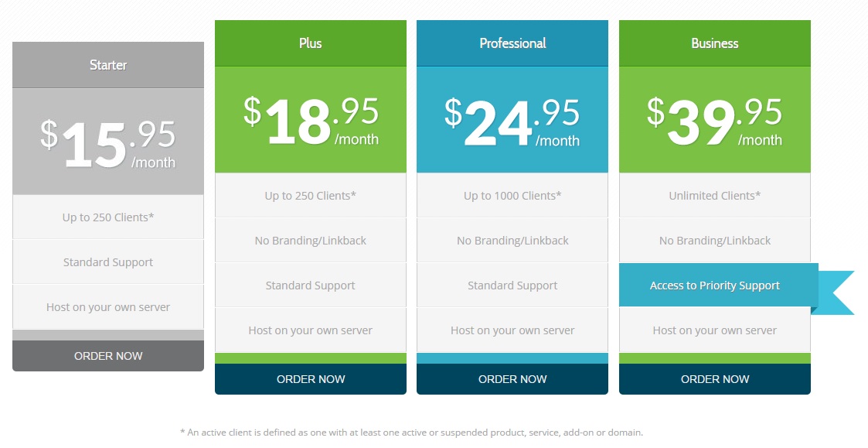
Task: Select the Starter plan header
Action: point(108,65)
